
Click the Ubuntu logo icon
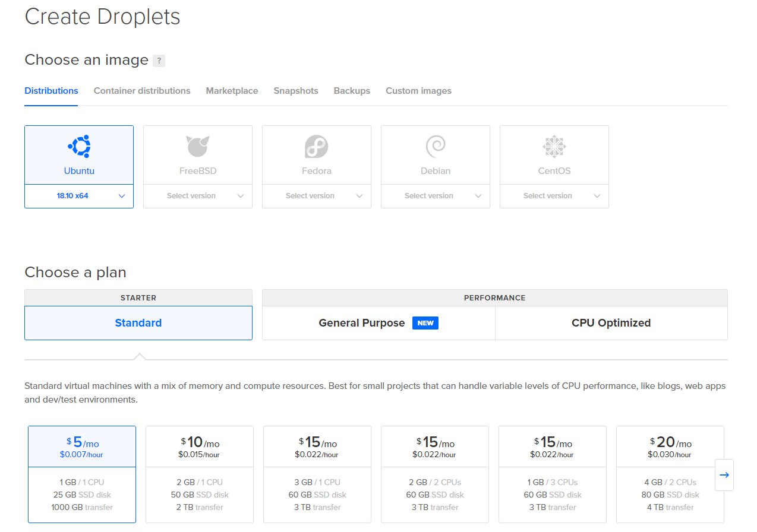point(79,146)
